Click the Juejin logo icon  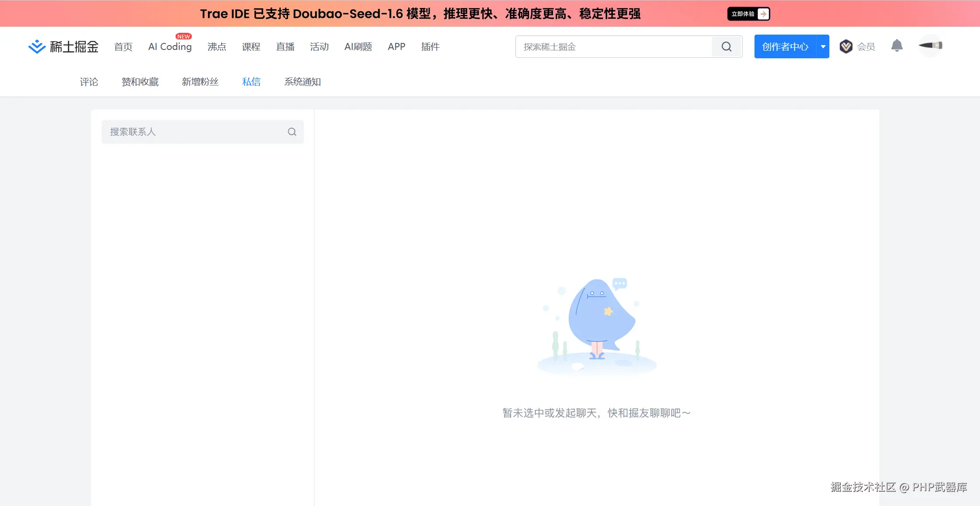(x=37, y=46)
